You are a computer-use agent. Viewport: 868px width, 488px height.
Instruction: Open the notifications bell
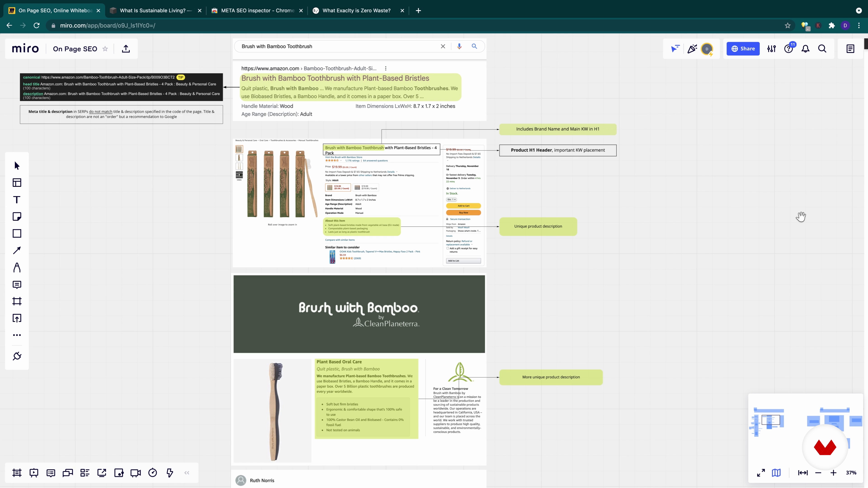805,49
